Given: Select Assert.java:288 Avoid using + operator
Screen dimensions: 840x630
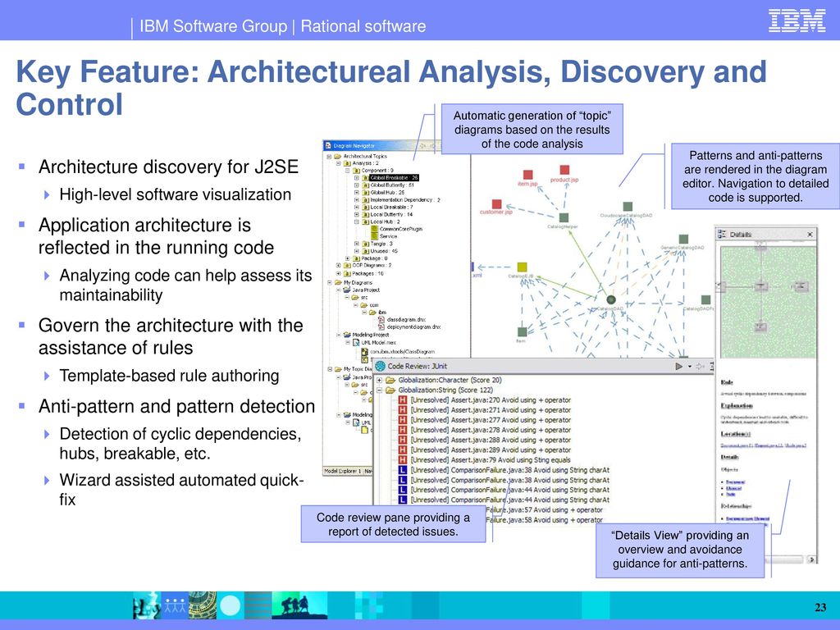Looking at the screenshot, I should click(491, 440).
